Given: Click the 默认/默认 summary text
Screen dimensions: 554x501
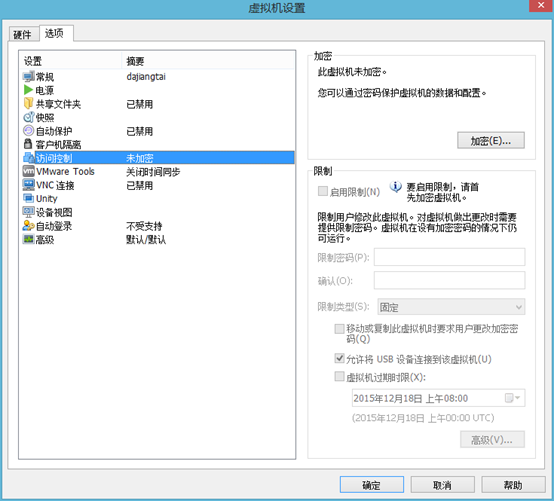Looking at the screenshot, I should [x=146, y=240].
